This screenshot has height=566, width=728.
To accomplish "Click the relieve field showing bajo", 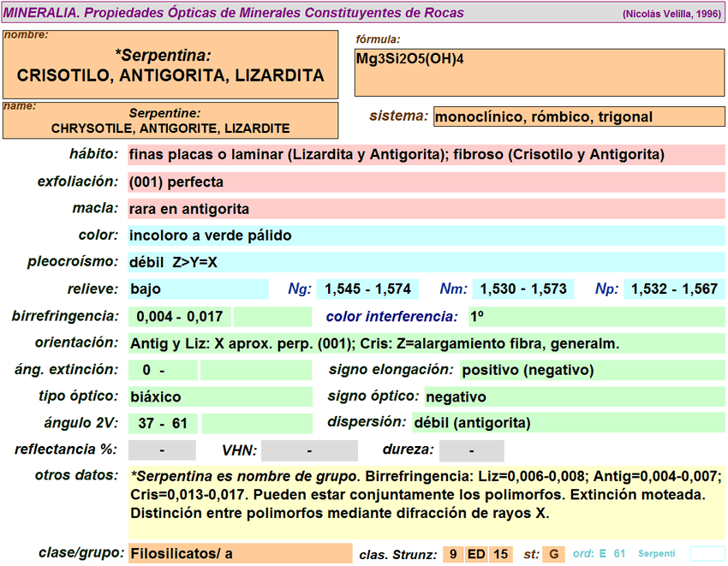I will click(x=198, y=289).
